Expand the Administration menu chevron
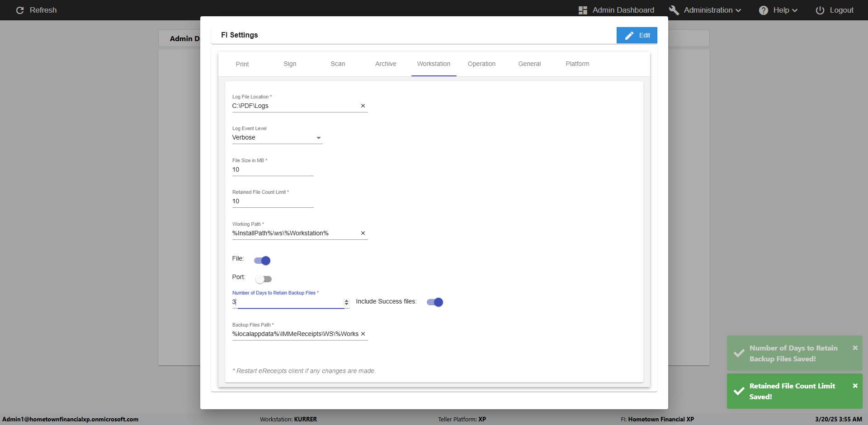The width and height of the screenshot is (868, 425). [738, 10]
